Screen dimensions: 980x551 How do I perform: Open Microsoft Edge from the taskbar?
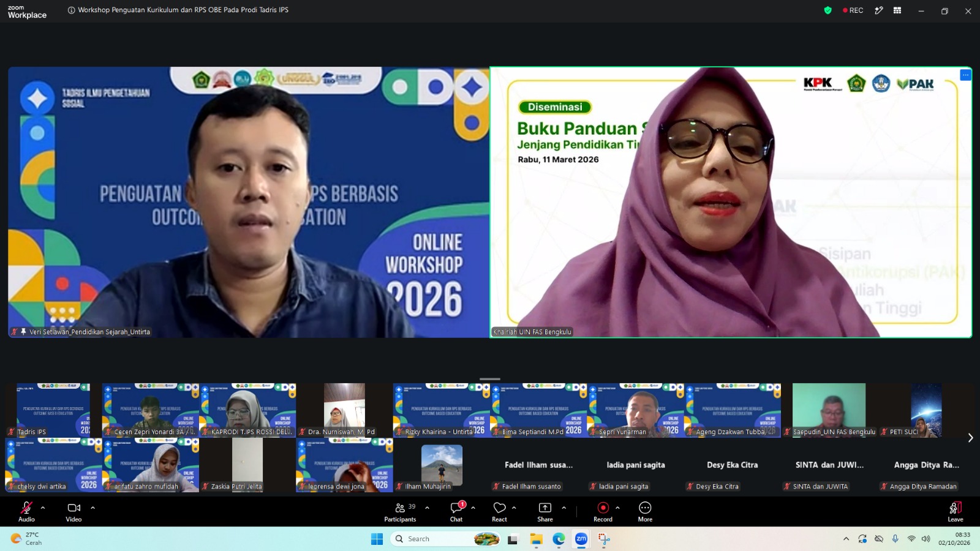[559, 539]
